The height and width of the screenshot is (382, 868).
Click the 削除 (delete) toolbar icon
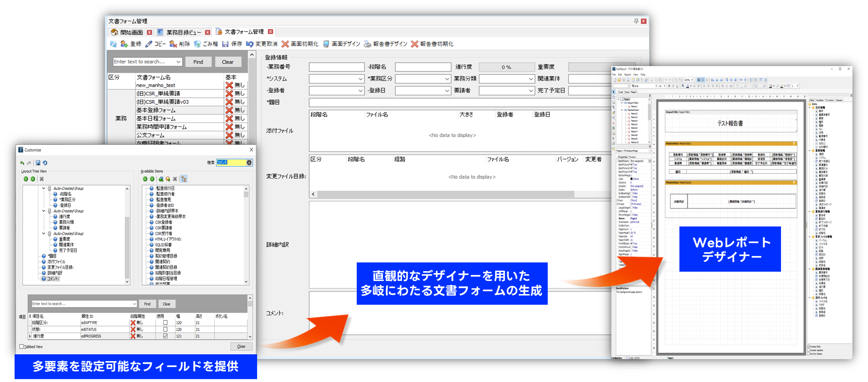[x=173, y=44]
